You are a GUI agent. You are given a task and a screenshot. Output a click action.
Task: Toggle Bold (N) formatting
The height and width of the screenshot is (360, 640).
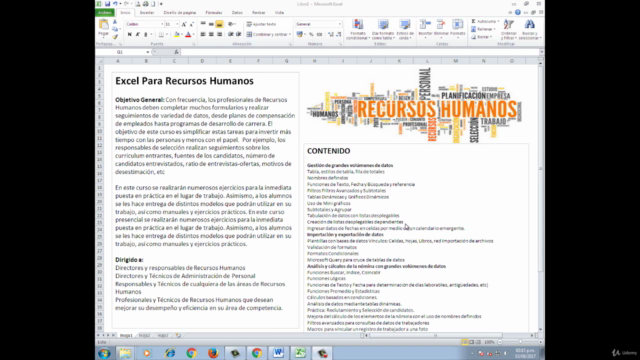coord(130,35)
